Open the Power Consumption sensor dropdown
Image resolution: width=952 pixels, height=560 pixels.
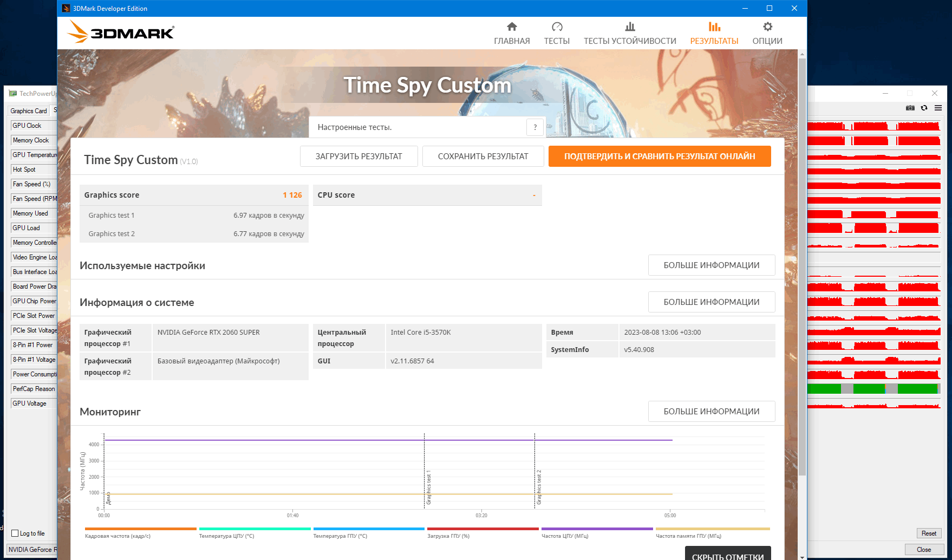coord(34,374)
